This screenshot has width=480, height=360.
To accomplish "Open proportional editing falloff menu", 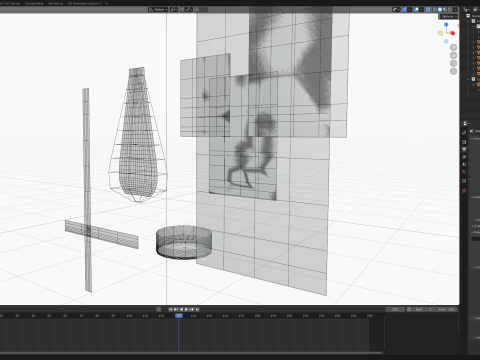I will [x=204, y=9].
